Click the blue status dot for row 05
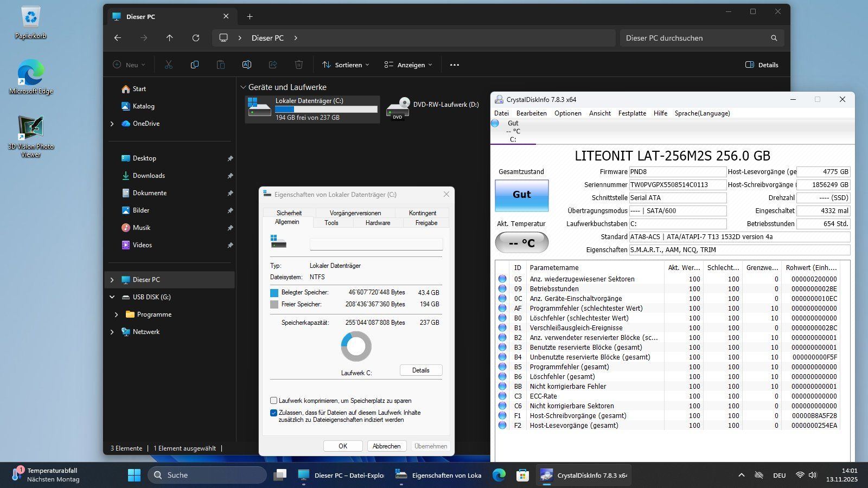 pos(502,279)
